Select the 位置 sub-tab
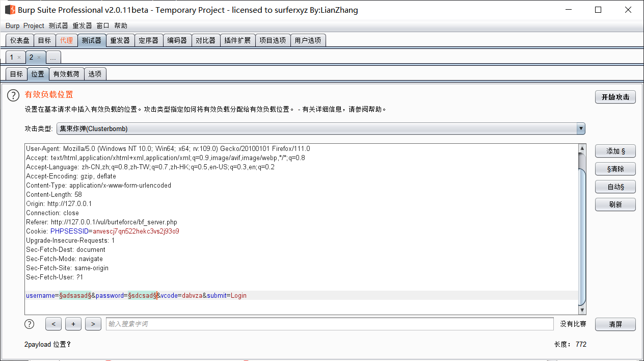The image size is (644, 361). (38, 74)
